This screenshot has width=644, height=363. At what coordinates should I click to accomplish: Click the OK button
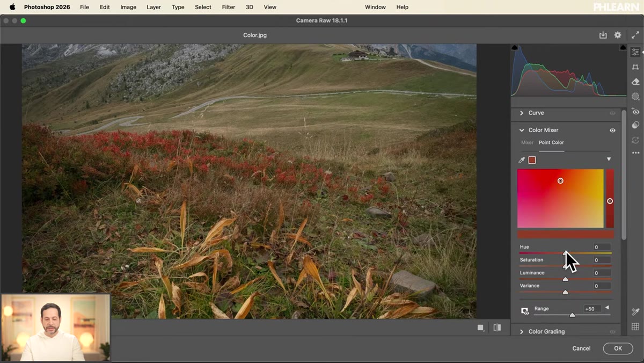[x=618, y=349]
